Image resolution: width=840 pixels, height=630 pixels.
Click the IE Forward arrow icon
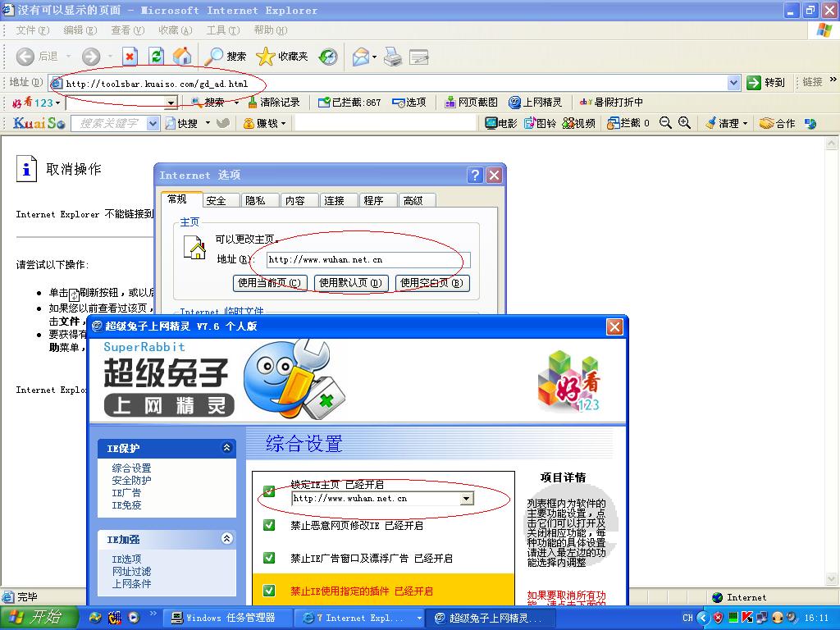tap(91, 57)
